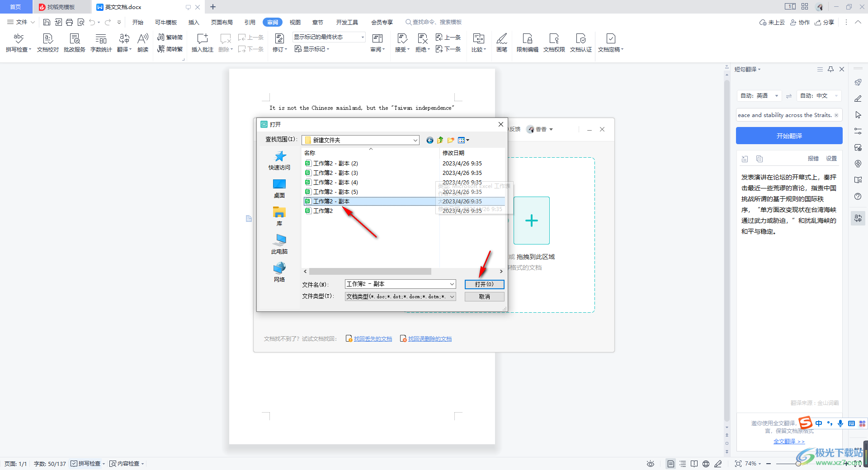
Task: Open the 视图 ribbon tab
Action: tap(295, 22)
